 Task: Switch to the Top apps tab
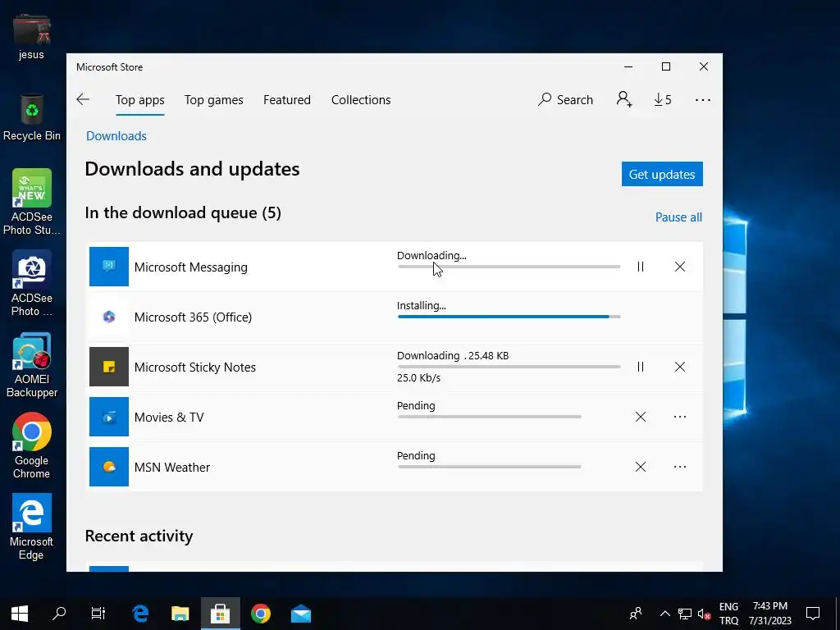pos(139,100)
